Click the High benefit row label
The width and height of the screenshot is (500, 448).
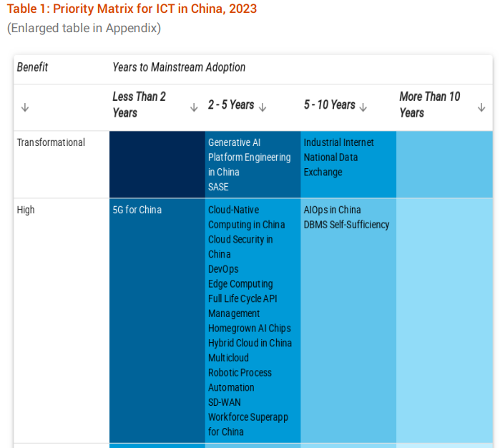(x=26, y=210)
